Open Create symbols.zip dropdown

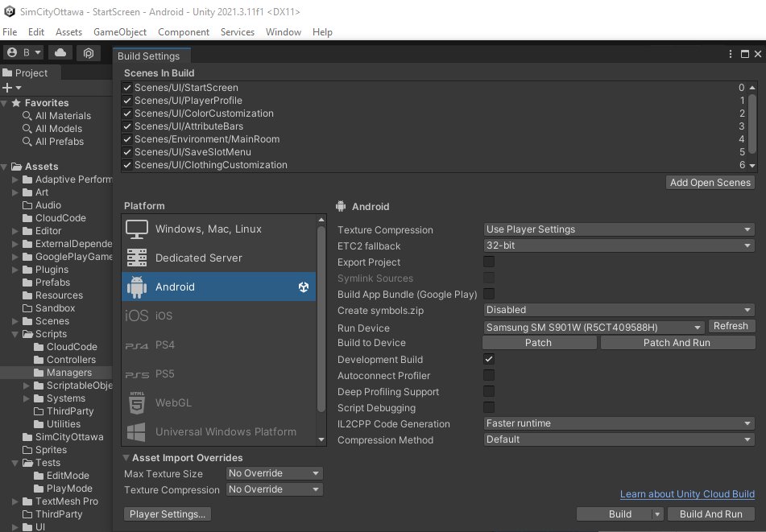tap(619, 310)
